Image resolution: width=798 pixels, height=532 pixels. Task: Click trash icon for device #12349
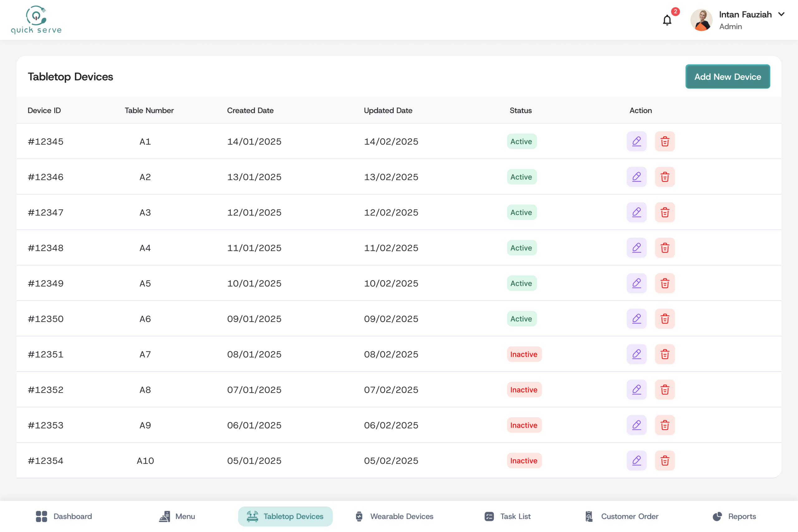click(x=665, y=283)
